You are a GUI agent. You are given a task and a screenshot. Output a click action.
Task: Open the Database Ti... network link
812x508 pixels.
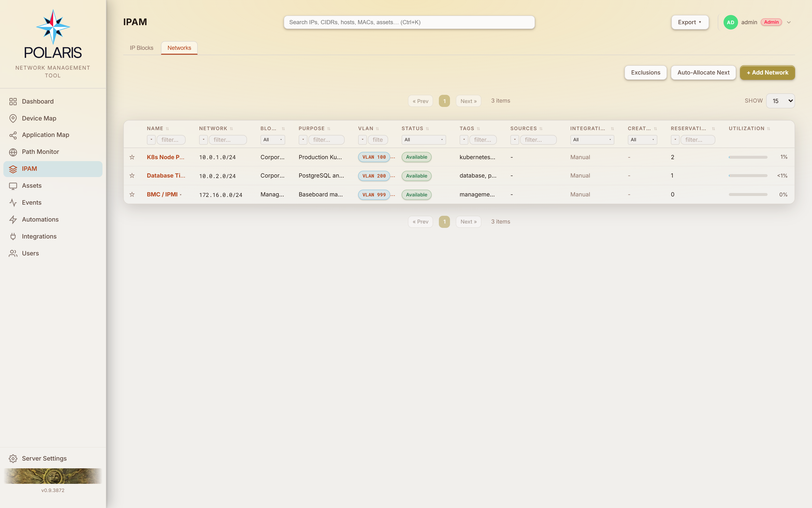pyautogui.click(x=166, y=175)
